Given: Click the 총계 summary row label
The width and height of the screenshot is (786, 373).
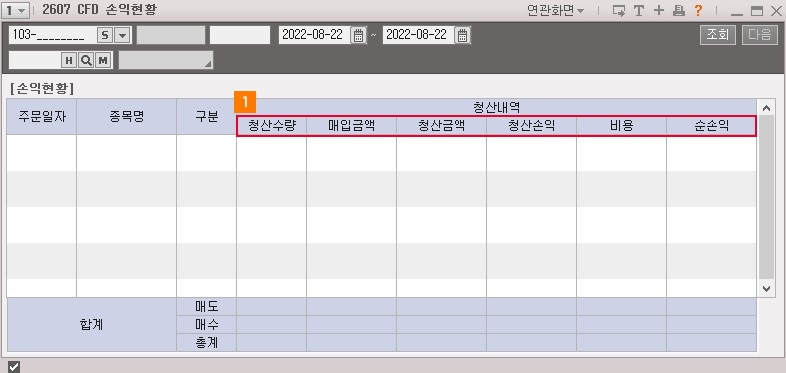Looking at the screenshot, I should [x=207, y=342].
